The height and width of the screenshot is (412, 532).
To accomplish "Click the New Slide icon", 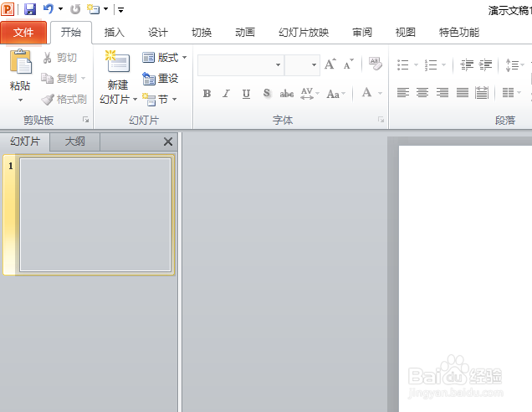I will 118,61.
